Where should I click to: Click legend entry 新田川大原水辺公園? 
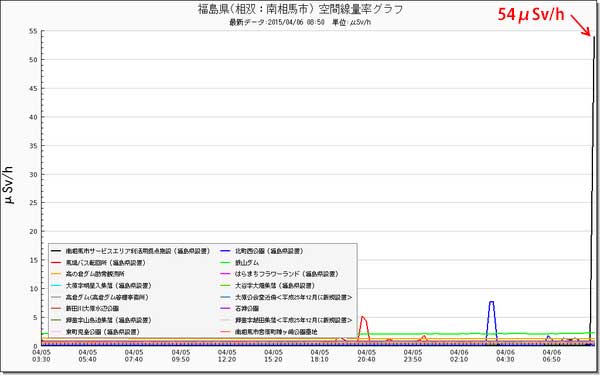point(92,308)
